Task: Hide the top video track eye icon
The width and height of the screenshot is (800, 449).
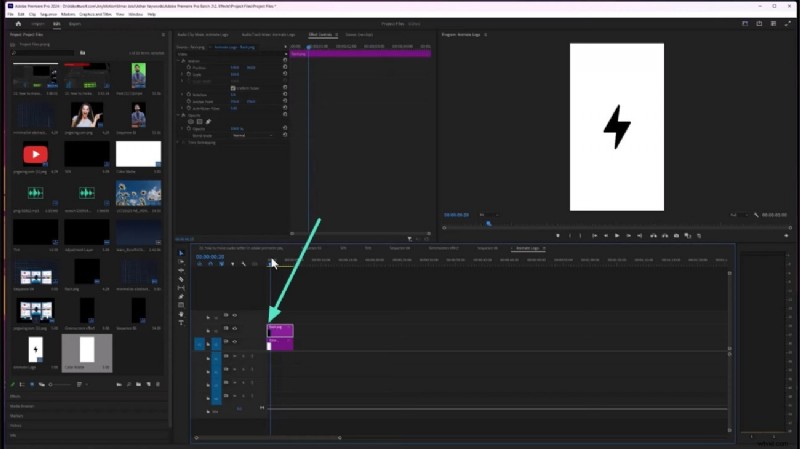Action: 235,316
